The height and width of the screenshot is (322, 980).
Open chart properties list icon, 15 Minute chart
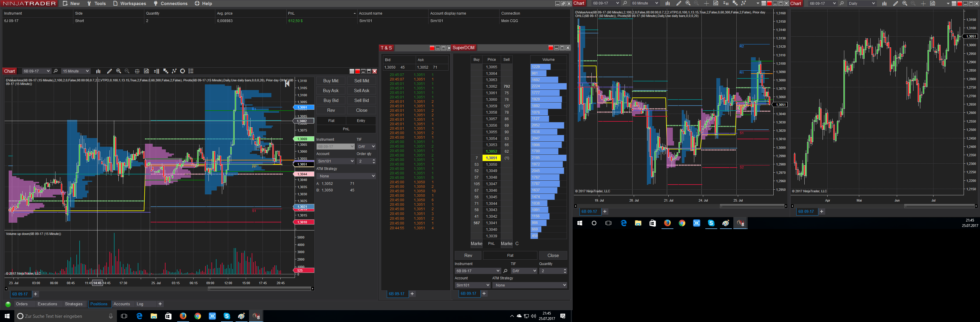[191, 71]
